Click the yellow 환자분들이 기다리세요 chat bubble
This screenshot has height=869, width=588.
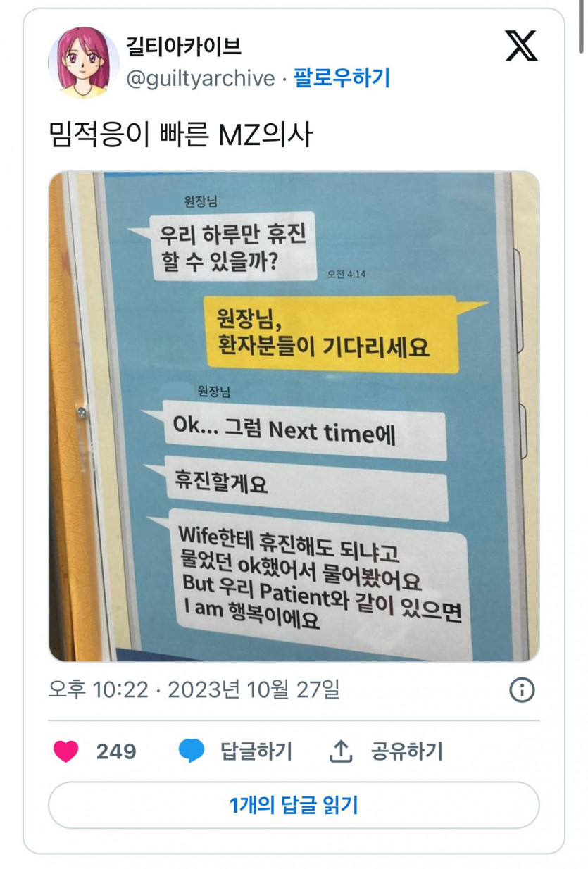[x=332, y=333]
